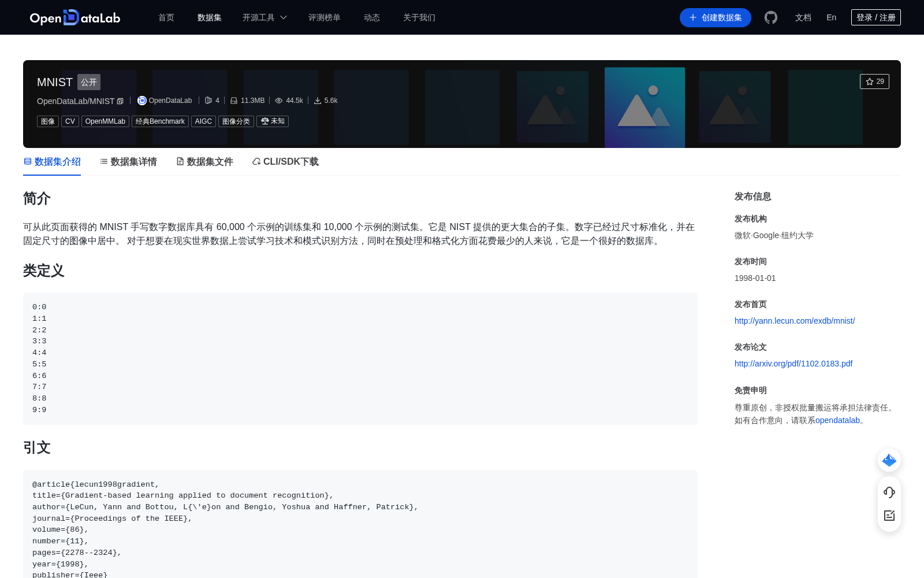924x578 pixels.
Task: Click the 公开 visibility badge
Action: (x=89, y=82)
